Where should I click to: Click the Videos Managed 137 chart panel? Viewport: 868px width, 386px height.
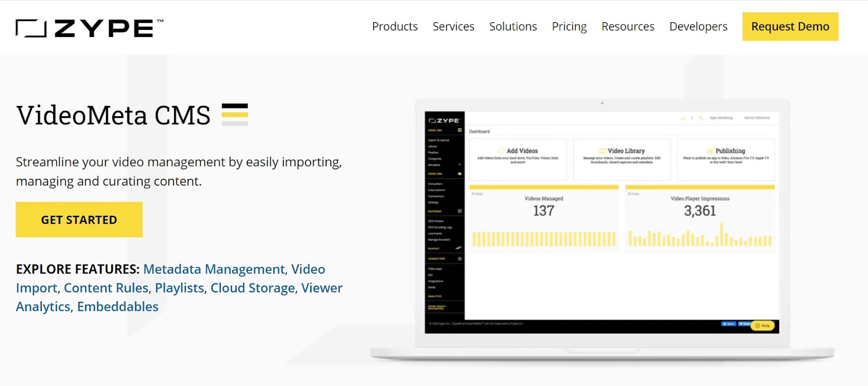point(544,219)
